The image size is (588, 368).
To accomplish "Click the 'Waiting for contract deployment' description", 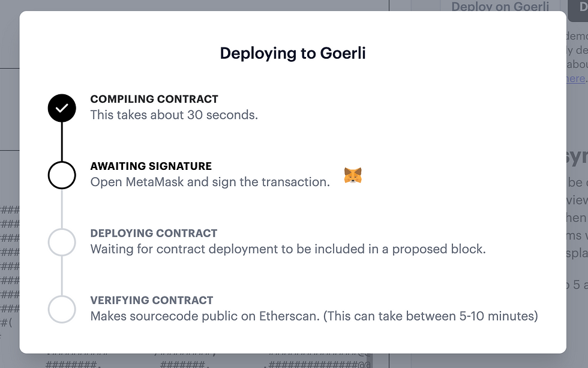I will [x=288, y=249].
